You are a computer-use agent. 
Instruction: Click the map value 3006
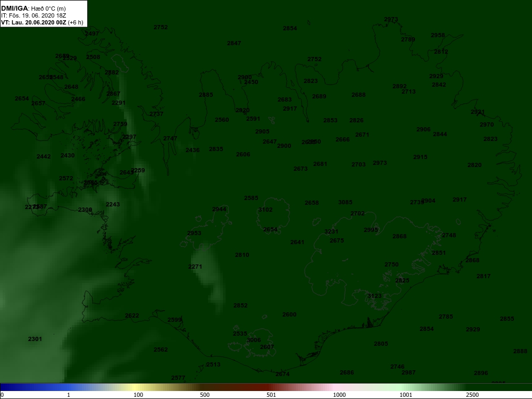pos(254,340)
